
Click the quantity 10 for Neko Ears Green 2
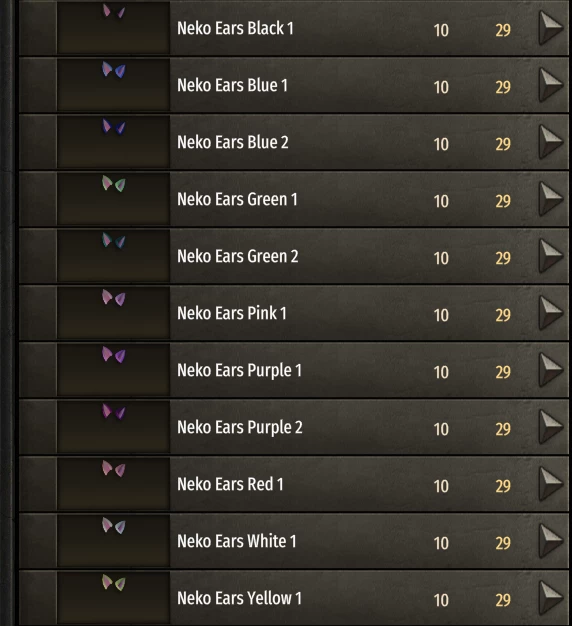441,258
